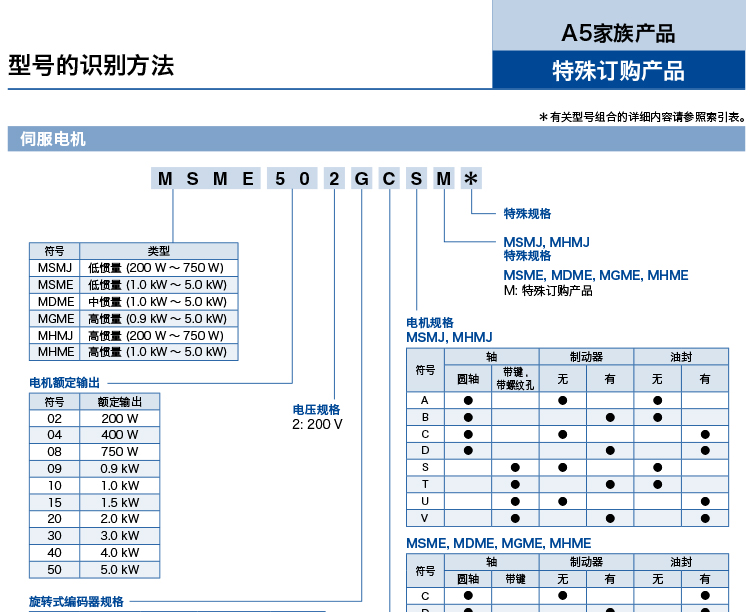The height and width of the screenshot is (612, 750).
Task: Open the 特殊订购产品 tab
Action: (618, 71)
